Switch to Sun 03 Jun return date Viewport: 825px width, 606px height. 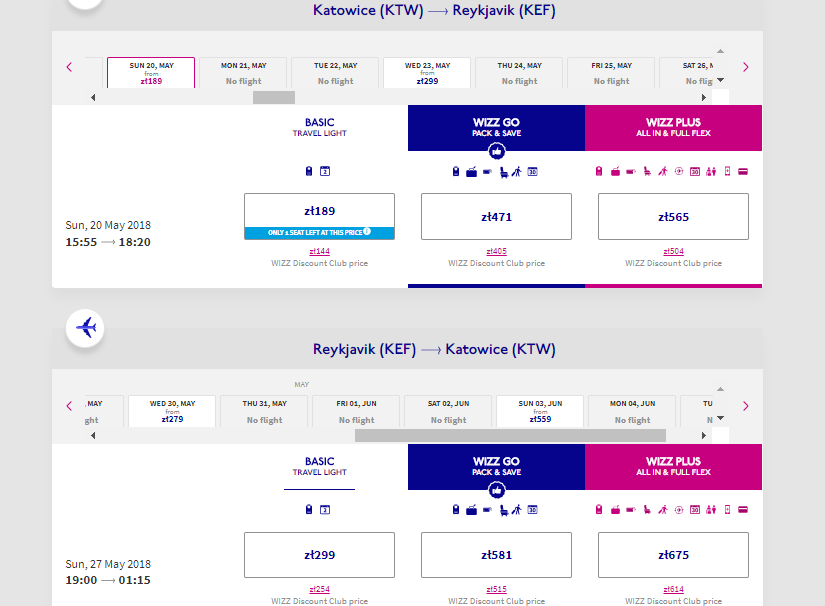coord(539,411)
